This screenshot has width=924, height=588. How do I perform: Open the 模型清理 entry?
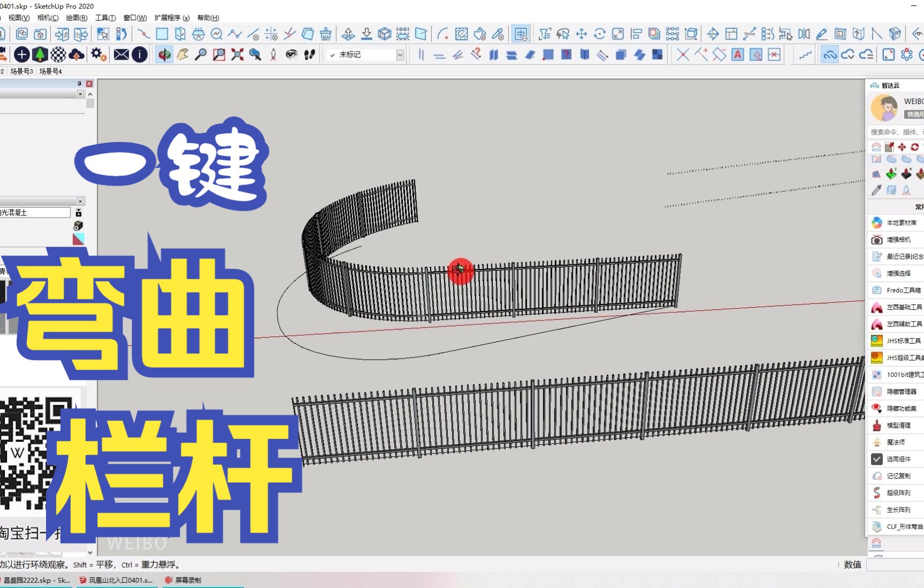coord(896,425)
